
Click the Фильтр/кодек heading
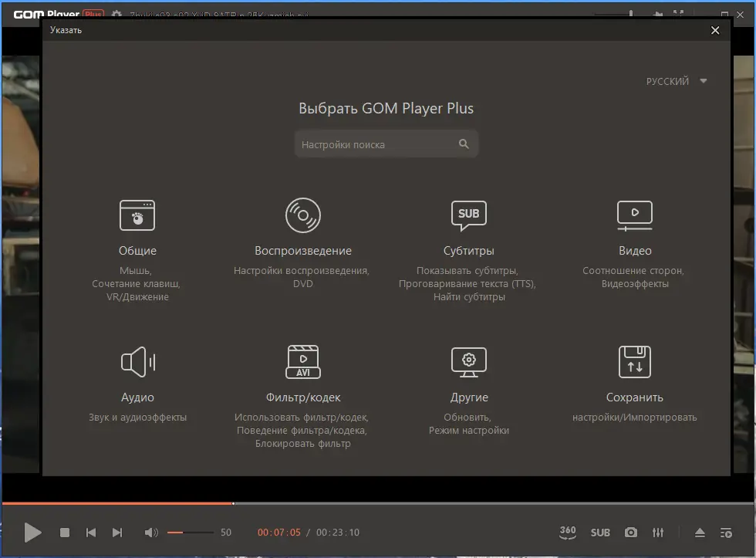302,397
